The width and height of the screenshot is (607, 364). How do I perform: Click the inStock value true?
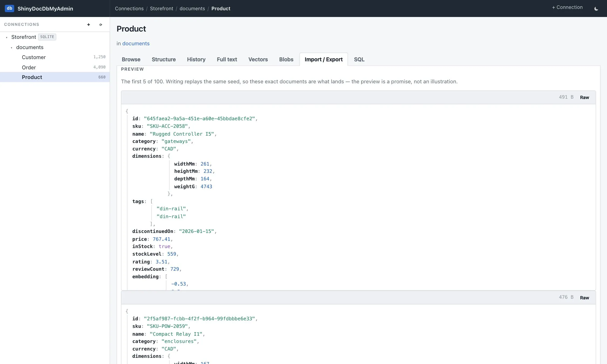[165, 246]
